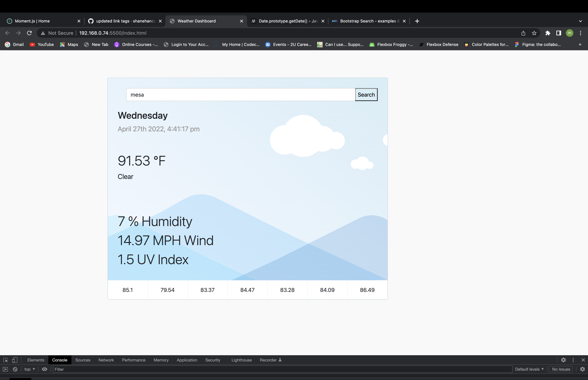Go back using the back arrow
The height and width of the screenshot is (380, 588).
coord(7,33)
